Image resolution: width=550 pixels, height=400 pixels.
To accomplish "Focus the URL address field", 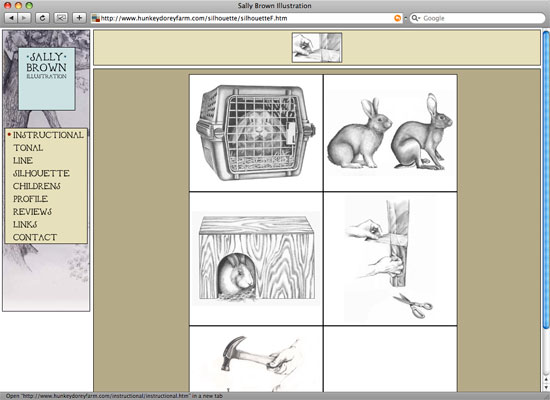I will pos(246,18).
